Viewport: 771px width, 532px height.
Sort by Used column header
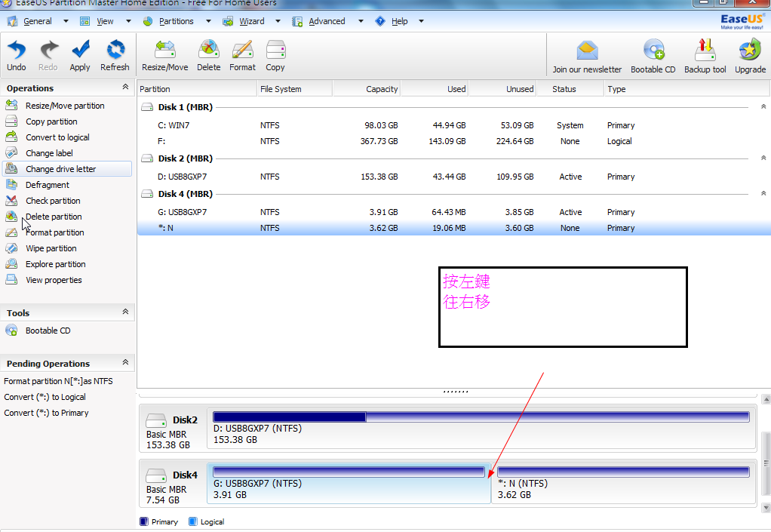pyautogui.click(x=435, y=89)
